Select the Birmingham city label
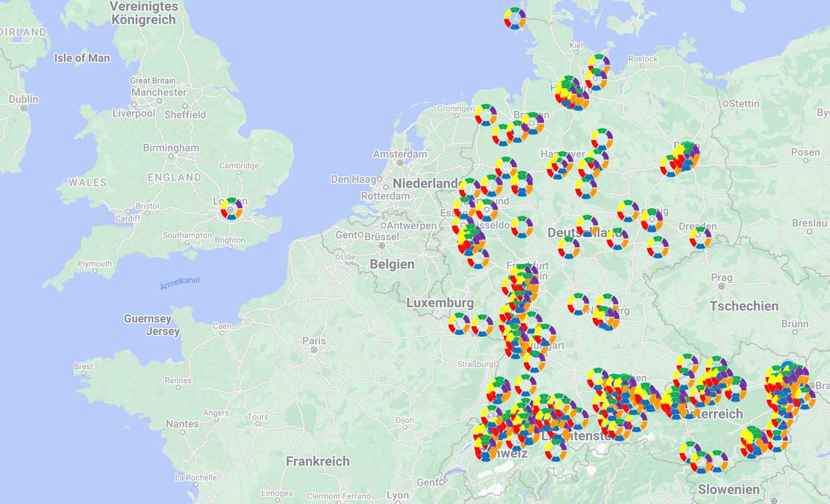Screen dimensions: 830x504 click(172, 148)
